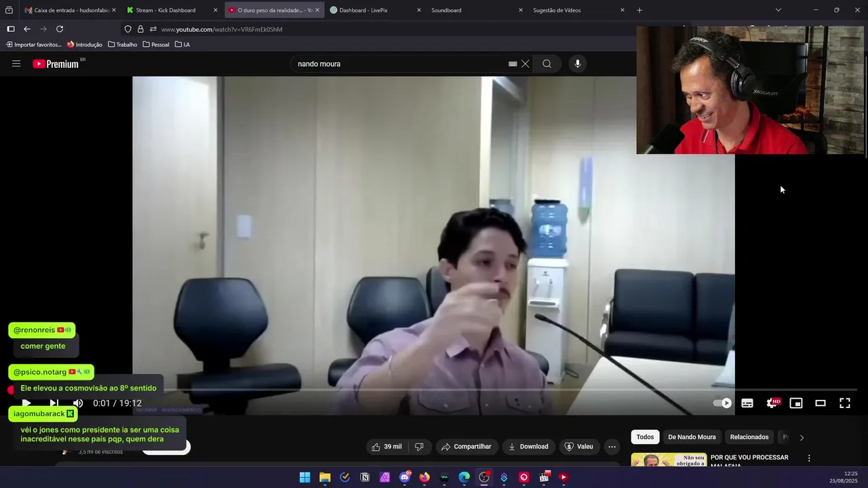View site security padlock info
Screen dimensions: 868x488
(x=140, y=29)
